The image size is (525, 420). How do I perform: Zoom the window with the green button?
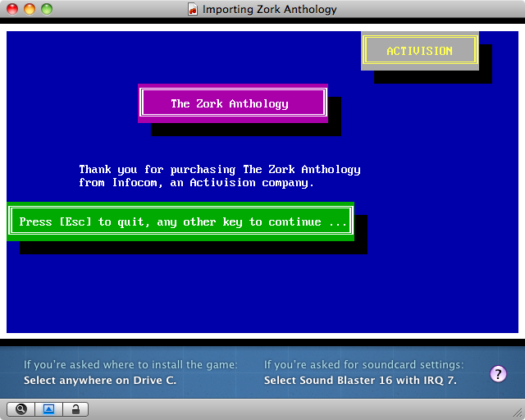point(47,10)
